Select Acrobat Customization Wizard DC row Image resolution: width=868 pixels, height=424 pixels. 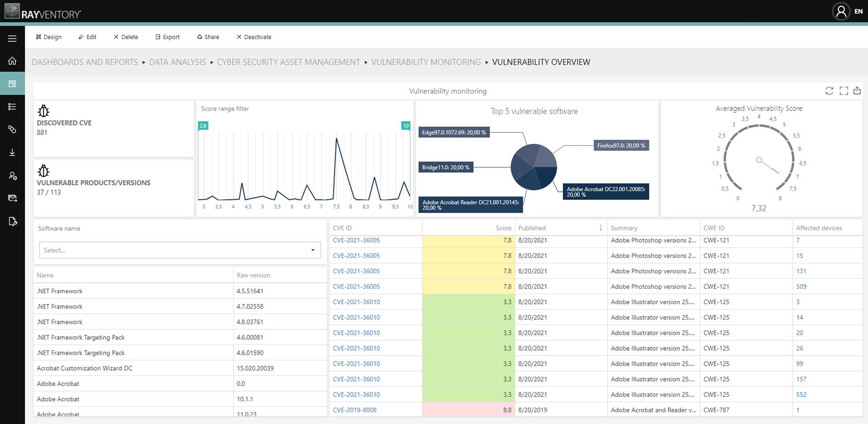(180, 368)
